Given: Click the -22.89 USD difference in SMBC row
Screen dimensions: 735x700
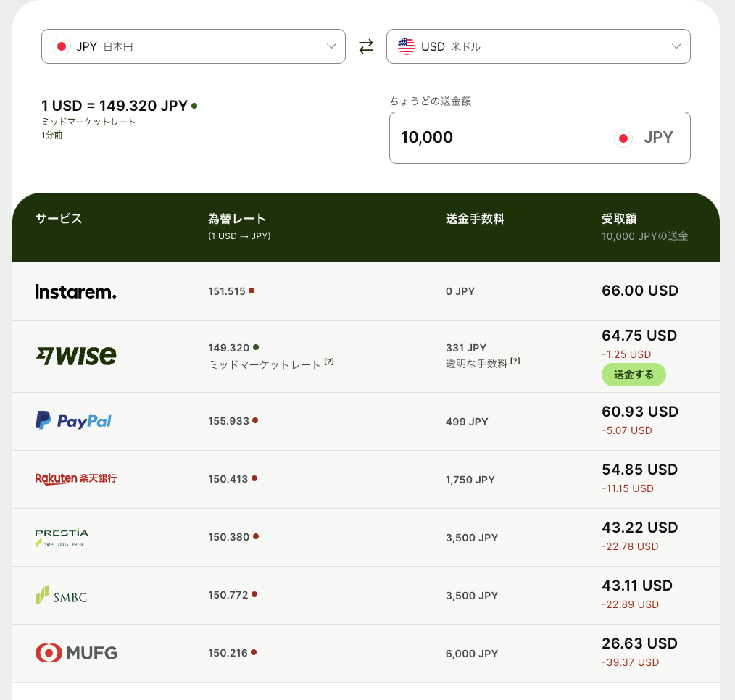Looking at the screenshot, I should tap(631, 604).
